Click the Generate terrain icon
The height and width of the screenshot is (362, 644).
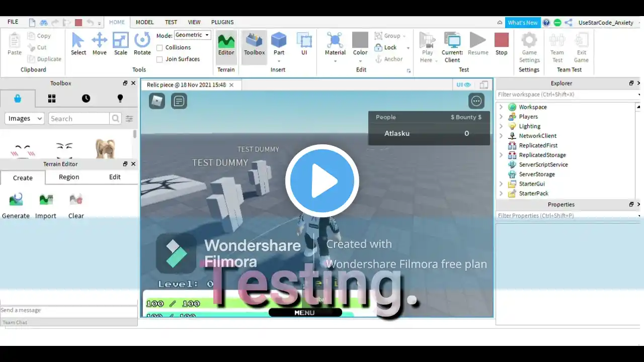(16, 200)
